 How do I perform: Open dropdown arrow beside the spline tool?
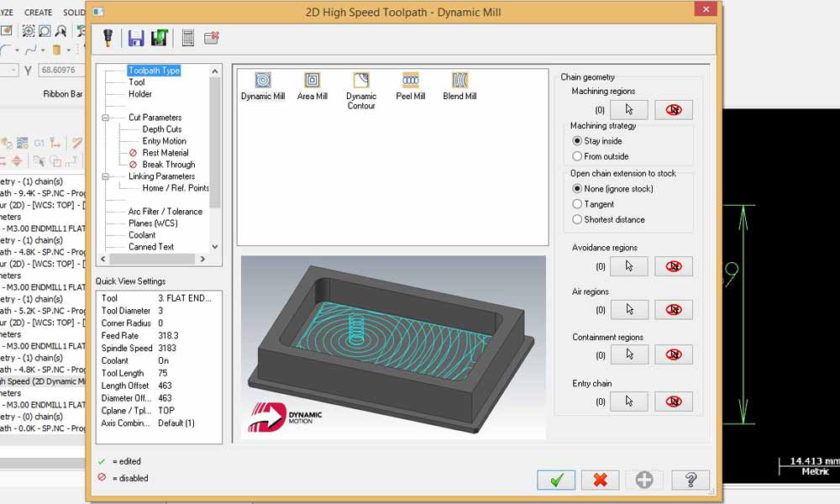tap(43, 50)
